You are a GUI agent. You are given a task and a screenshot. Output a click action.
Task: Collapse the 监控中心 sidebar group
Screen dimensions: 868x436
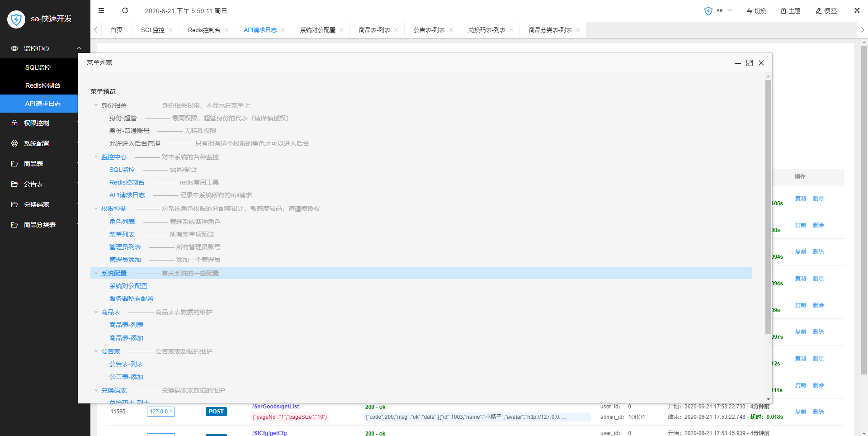[79, 48]
